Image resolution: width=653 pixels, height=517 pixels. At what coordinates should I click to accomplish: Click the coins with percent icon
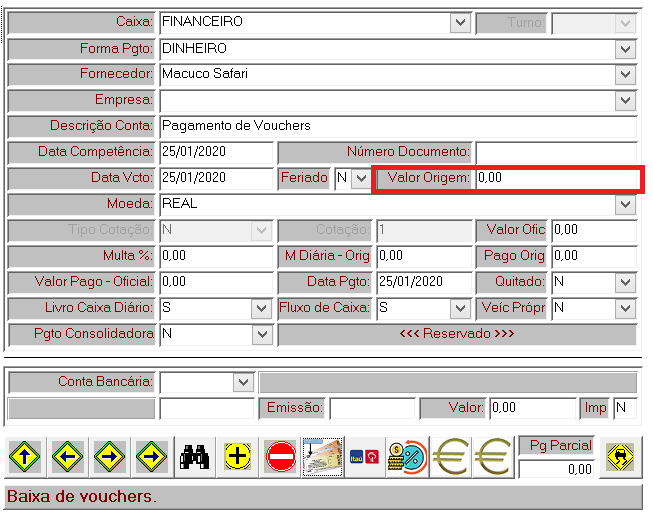point(408,457)
